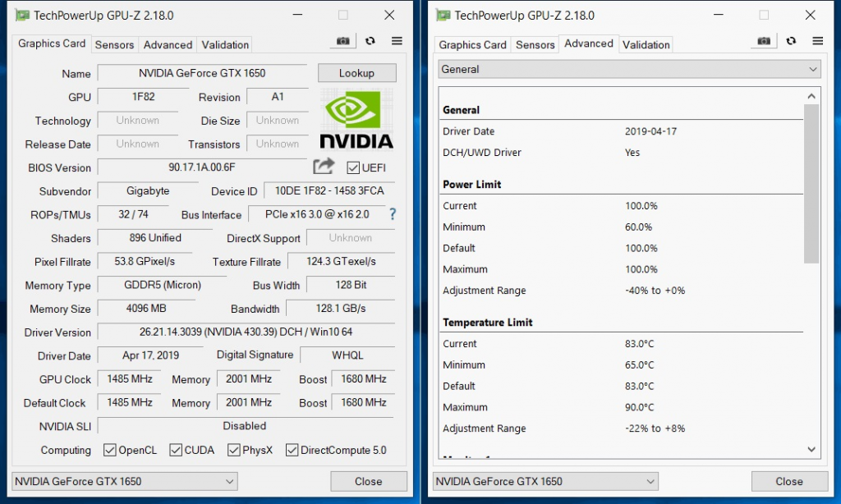
Task: Toggle the CUDA checkbox
Action: pos(176,450)
